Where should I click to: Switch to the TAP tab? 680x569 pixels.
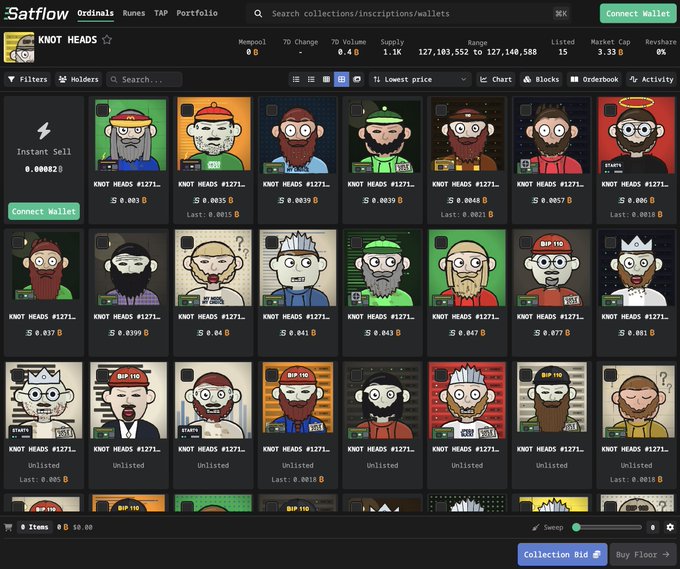161,13
